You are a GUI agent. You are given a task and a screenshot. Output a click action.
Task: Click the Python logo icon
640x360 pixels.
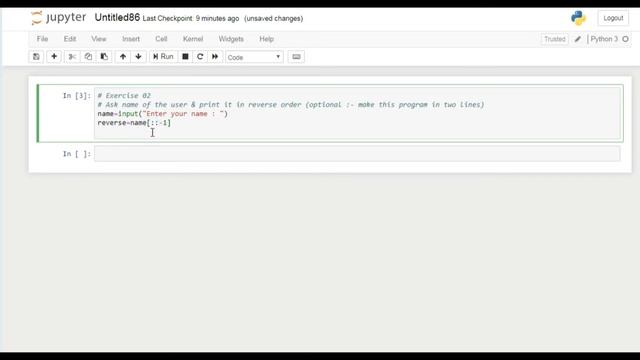pos(578,18)
